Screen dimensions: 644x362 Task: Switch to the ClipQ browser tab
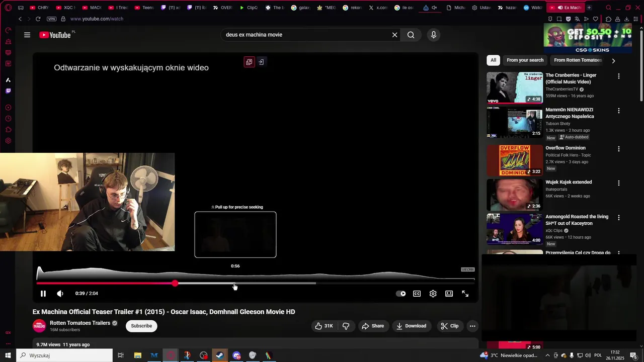pyautogui.click(x=249, y=8)
